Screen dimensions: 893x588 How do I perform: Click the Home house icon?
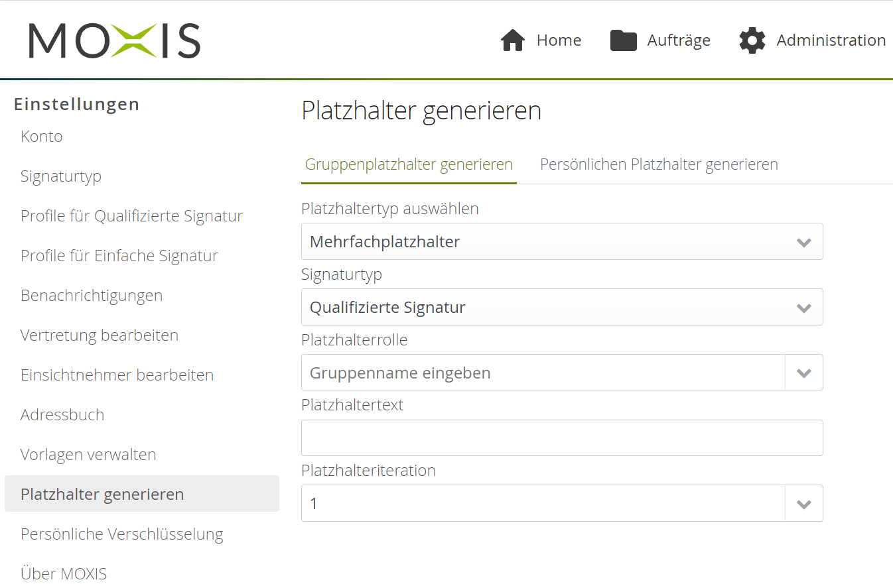tap(513, 40)
